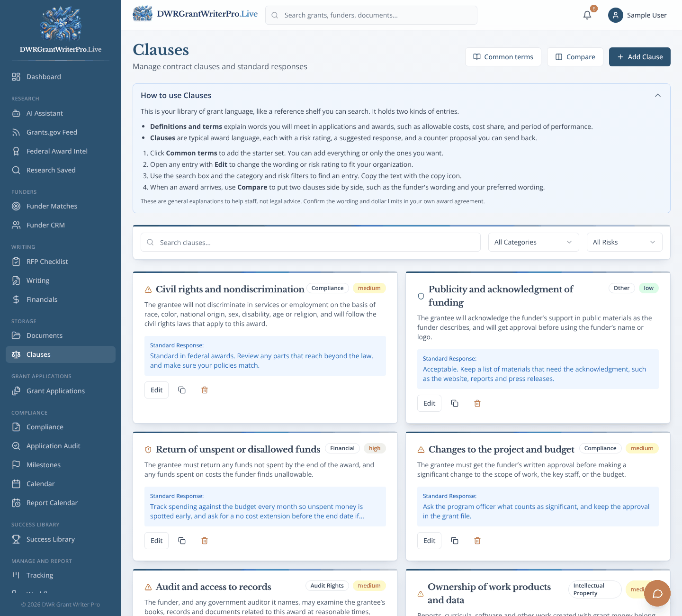This screenshot has height=616, width=682.
Task: Go to Application Audit
Action: tap(61, 446)
